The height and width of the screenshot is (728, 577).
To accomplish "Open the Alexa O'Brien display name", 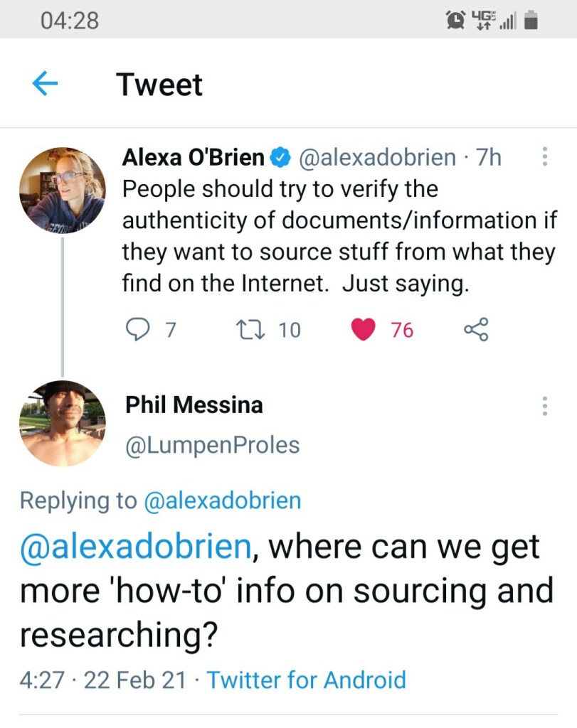I will [x=193, y=157].
